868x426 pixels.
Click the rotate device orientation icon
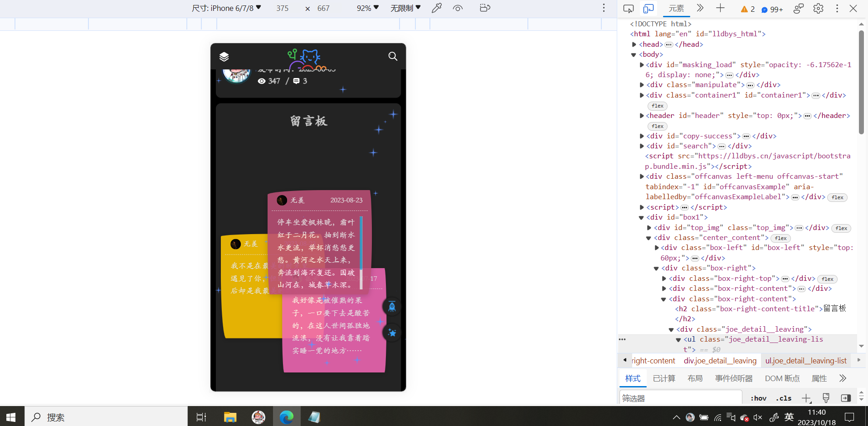pos(485,8)
